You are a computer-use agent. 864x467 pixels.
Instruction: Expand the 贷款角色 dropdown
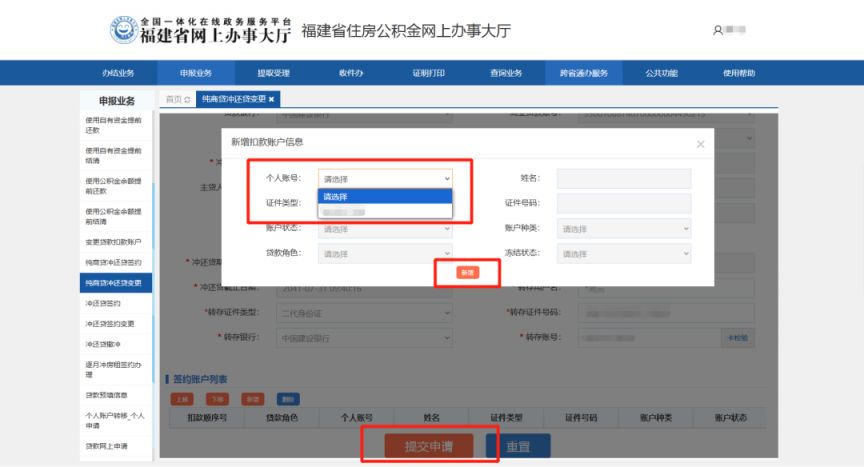[385, 254]
